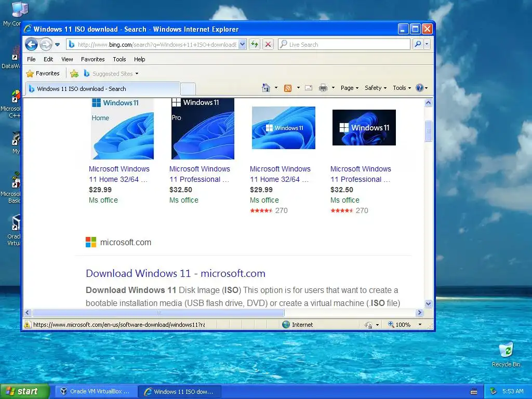The image size is (532, 399).
Task: Click the Windows 11 Home product image
Action: [123, 129]
